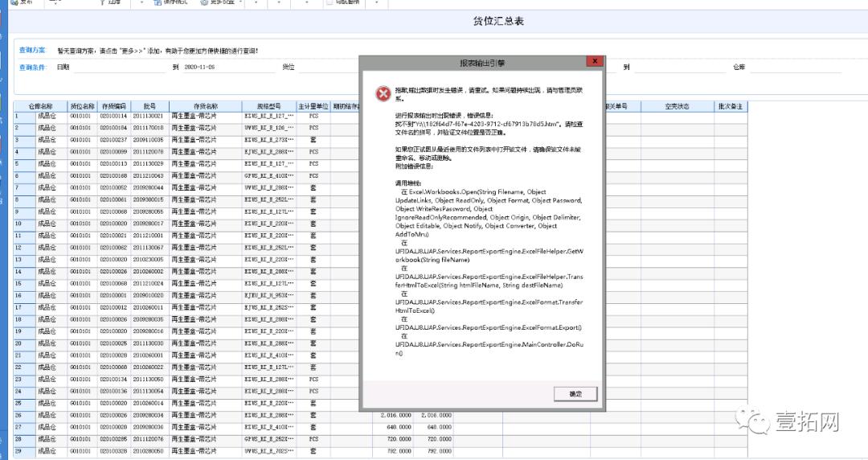This screenshot has height=460, width=868.
Task: Open the 更多设置 toolbar menu
Action: [221, 2]
